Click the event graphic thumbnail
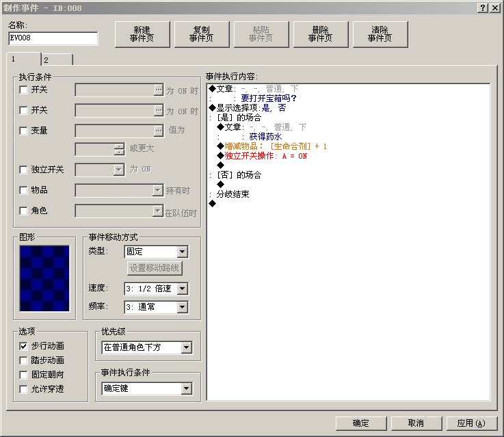The image size is (504, 437). pyautogui.click(x=44, y=278)
